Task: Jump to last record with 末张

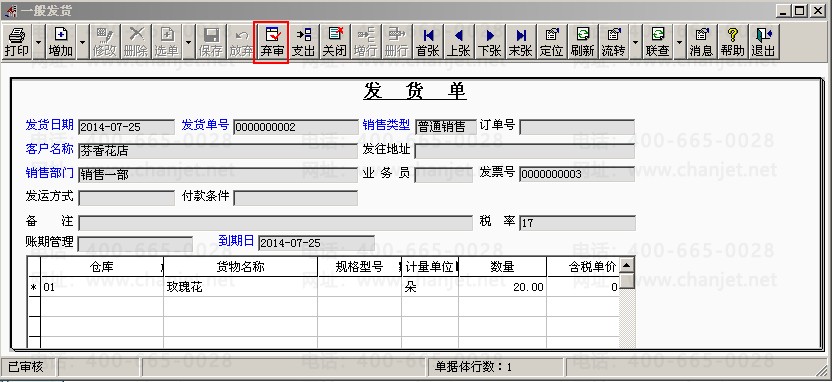Action: (x=521, y=41)
